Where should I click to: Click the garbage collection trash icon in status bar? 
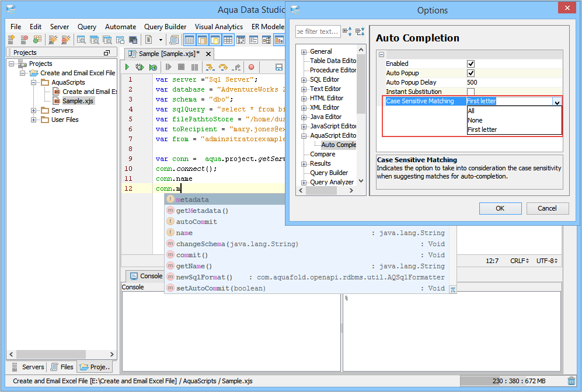point(571,381)
